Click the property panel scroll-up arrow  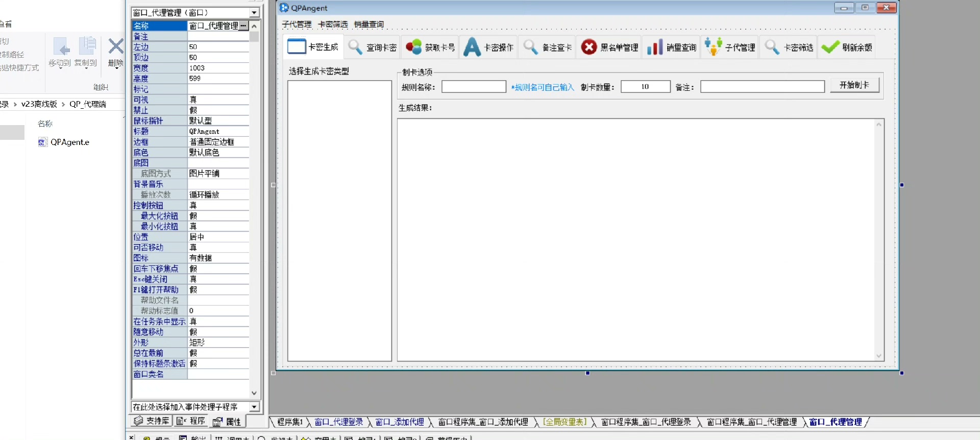click(x=254, y=26)
